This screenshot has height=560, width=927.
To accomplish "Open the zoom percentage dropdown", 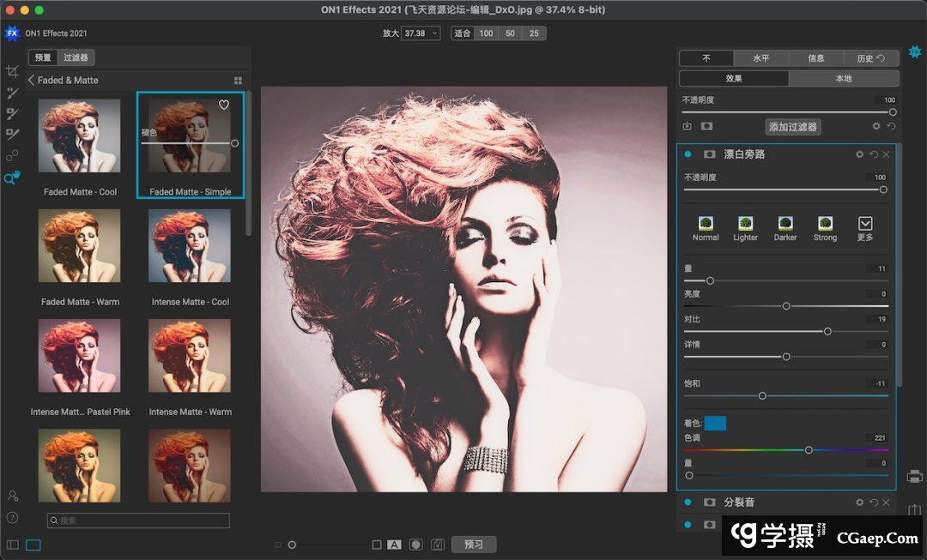I will coord(421,33).
